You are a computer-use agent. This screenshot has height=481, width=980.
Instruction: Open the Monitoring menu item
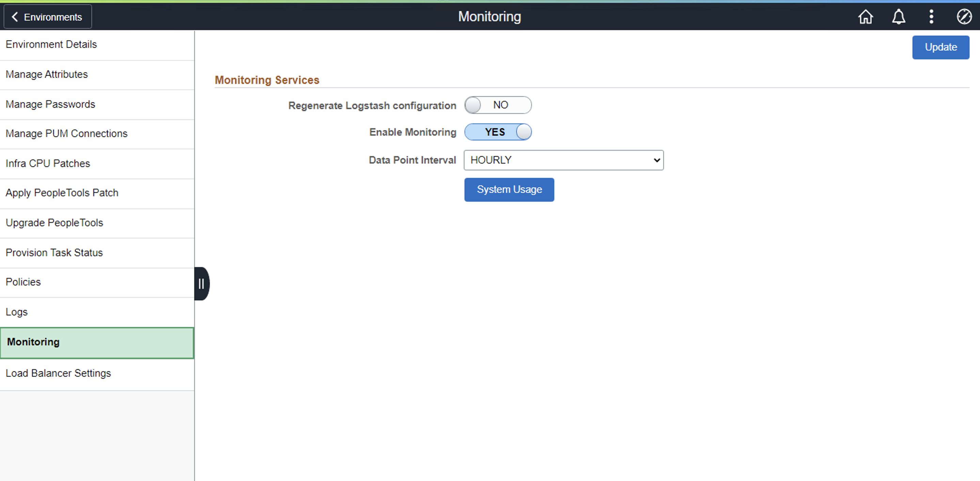33,342
